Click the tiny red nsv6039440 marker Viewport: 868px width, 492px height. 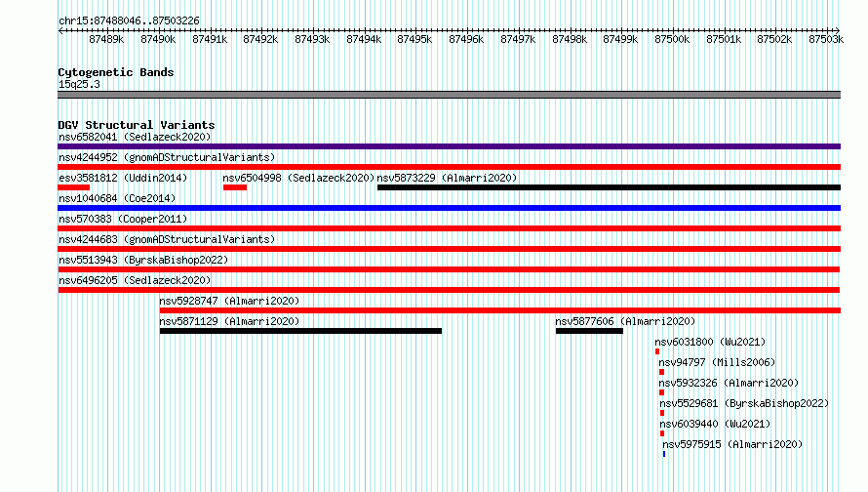coord(662,433)
